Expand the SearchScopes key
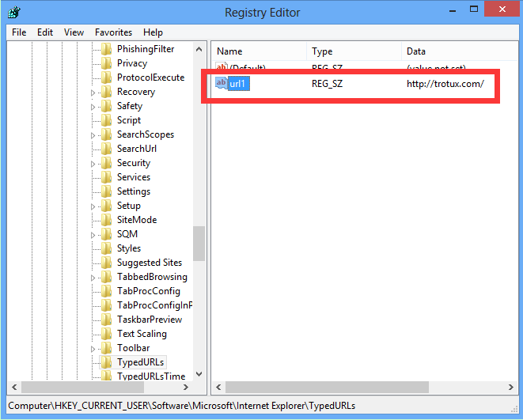This screenshot has height=420, width=523. click(x=93, y=134)
